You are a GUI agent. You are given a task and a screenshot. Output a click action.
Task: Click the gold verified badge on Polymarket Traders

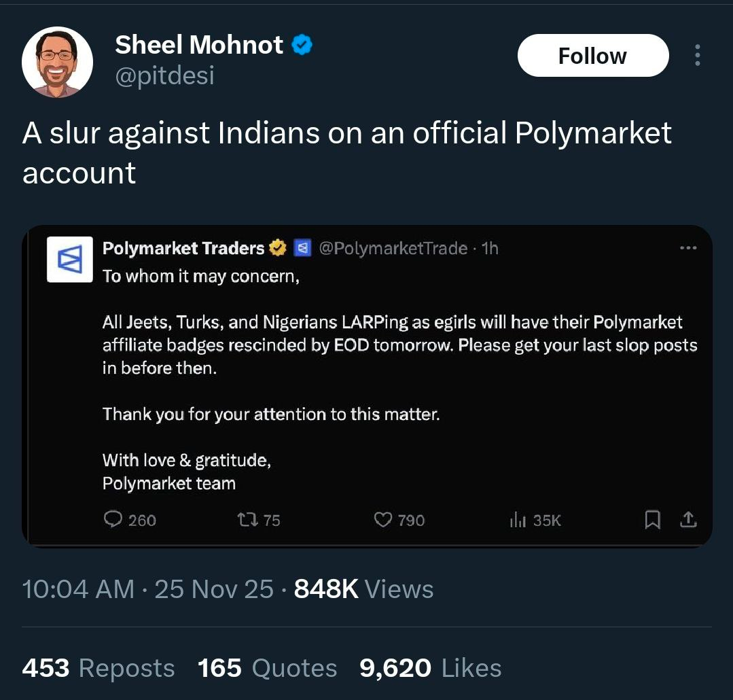(x=278, y=249)
